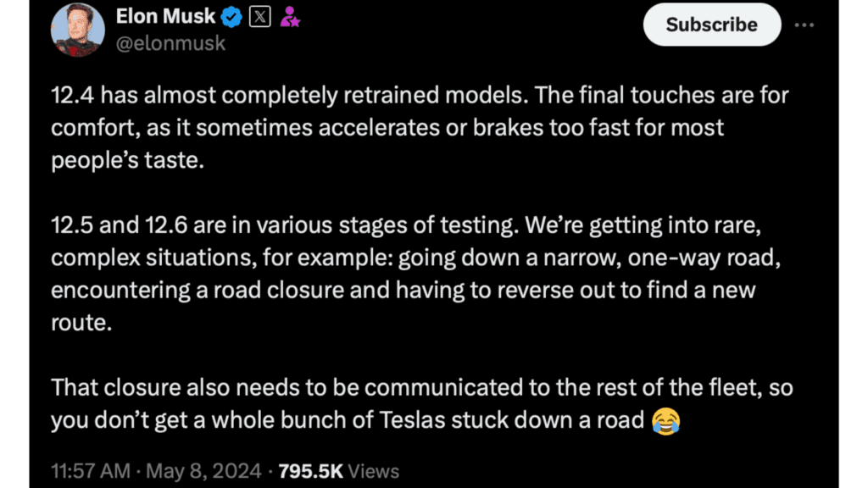
Task: Click the @elonmusk handle
Action: click(170, 42)
